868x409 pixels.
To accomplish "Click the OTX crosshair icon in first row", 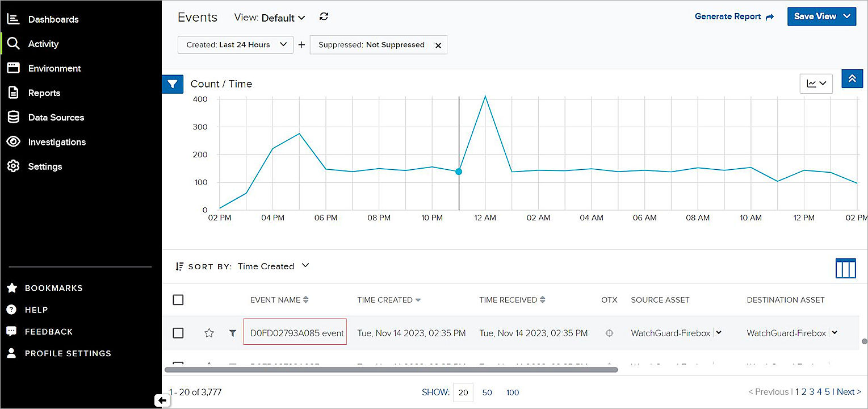I will point(610,333).
